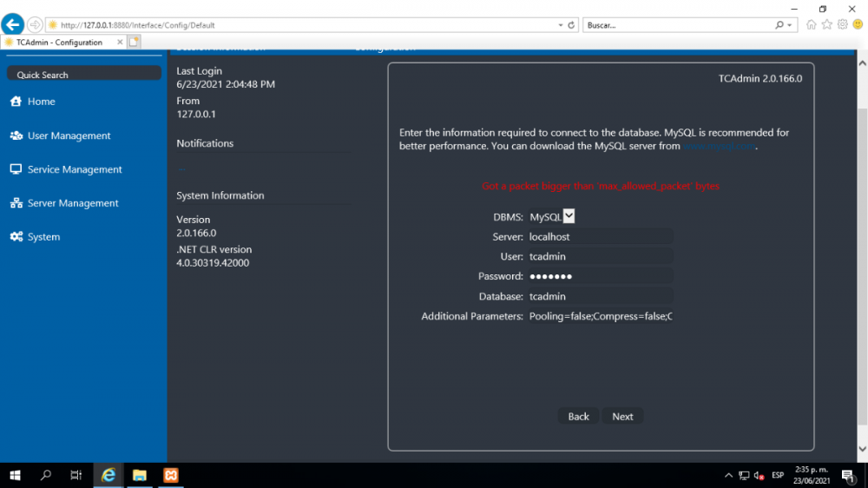Open File Explorer from the taskbar
This screenshot has height=488, width=868.
pos(139,475)
